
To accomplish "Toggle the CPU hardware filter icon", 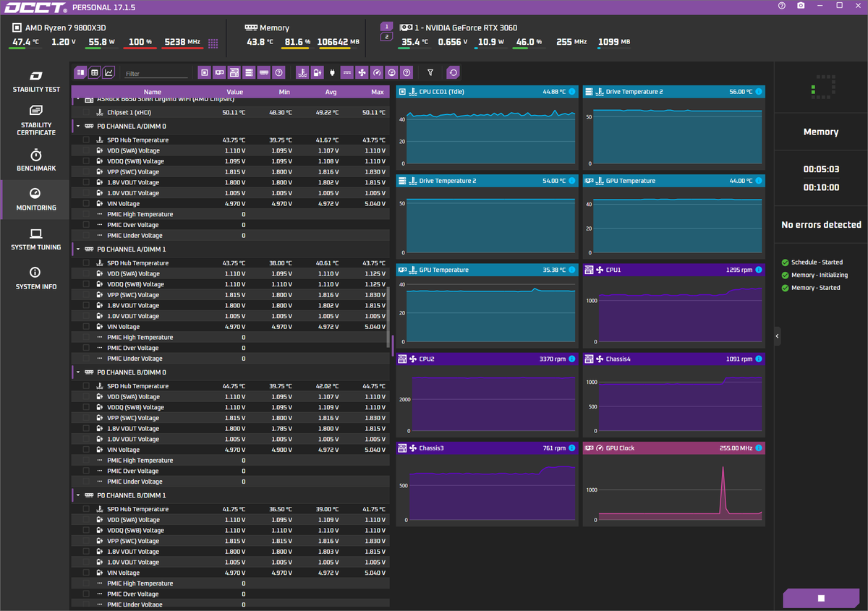I will 205,72.
